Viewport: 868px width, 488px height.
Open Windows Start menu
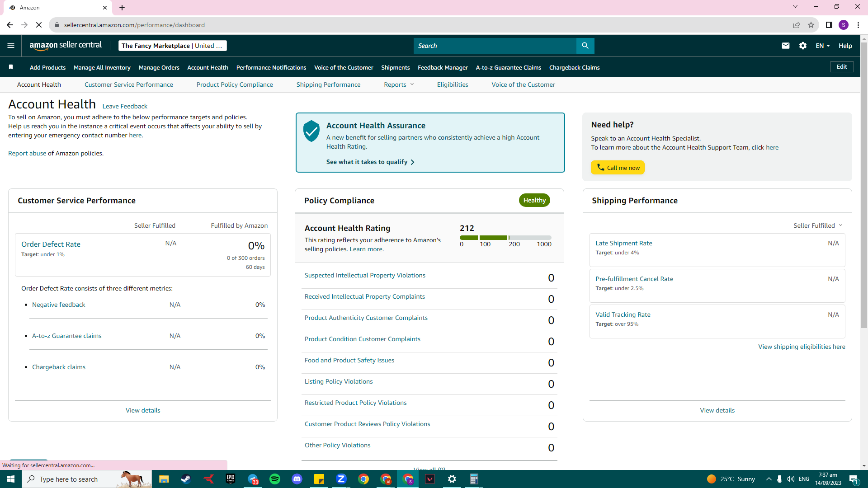(x=11, y=479)
